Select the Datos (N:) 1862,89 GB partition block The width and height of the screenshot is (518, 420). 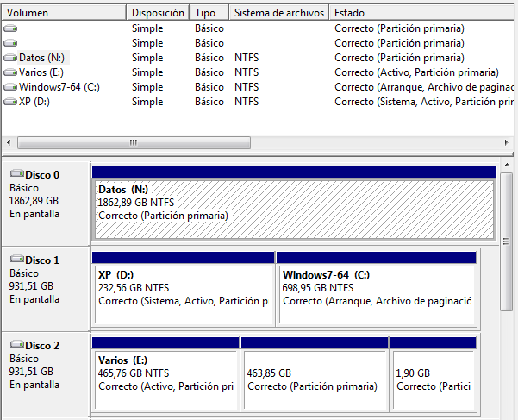click(x=293, y=210)
